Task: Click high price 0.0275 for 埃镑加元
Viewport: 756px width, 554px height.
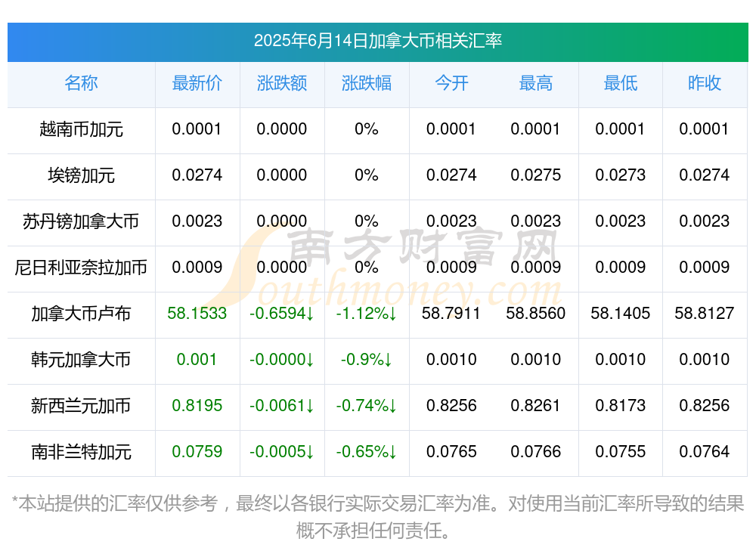Action: (536, 175)
